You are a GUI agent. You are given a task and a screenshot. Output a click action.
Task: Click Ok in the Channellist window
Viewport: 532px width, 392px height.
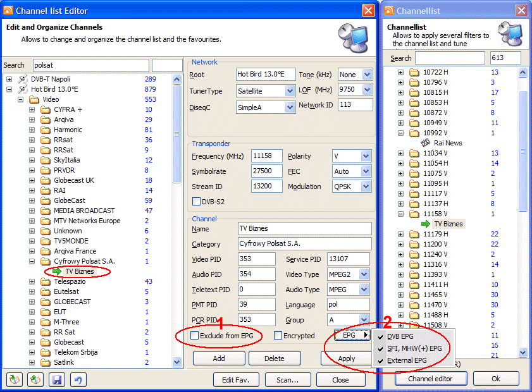496,379
